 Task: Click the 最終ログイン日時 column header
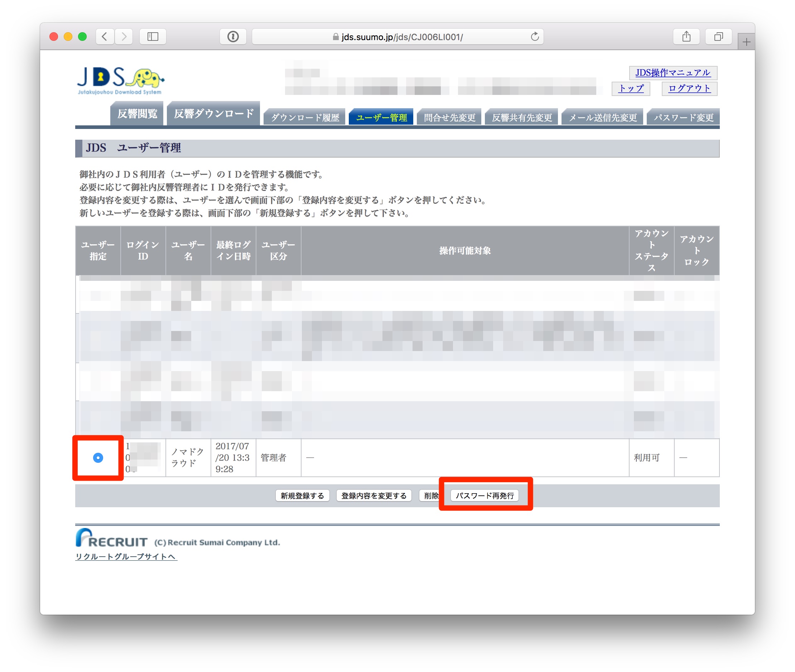tap(233, 251)
